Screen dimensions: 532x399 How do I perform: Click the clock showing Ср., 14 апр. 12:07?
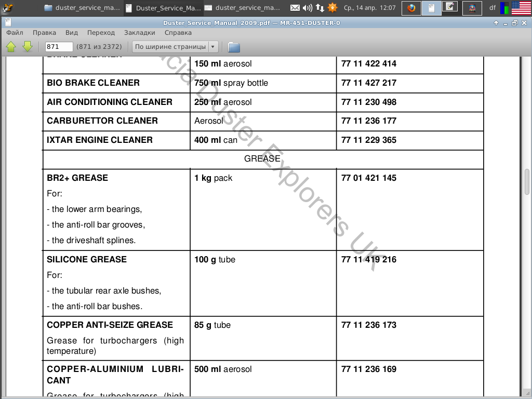(369, 8)
